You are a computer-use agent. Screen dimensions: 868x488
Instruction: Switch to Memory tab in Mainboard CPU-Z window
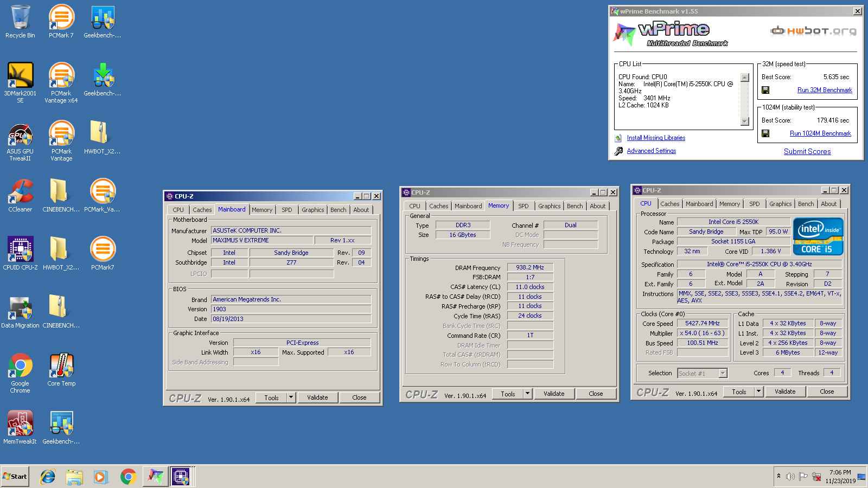coord(262,210)
